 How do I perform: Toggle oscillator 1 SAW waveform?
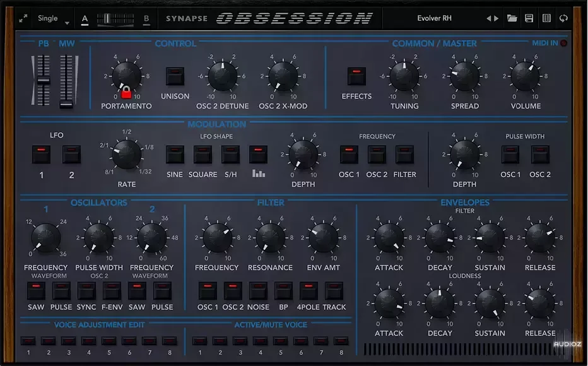36,291
